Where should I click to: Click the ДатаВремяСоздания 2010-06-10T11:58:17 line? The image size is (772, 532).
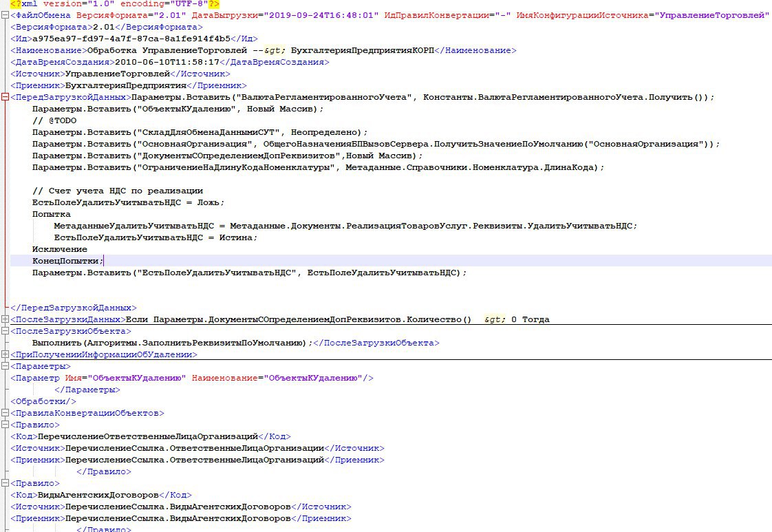(170, 62)
